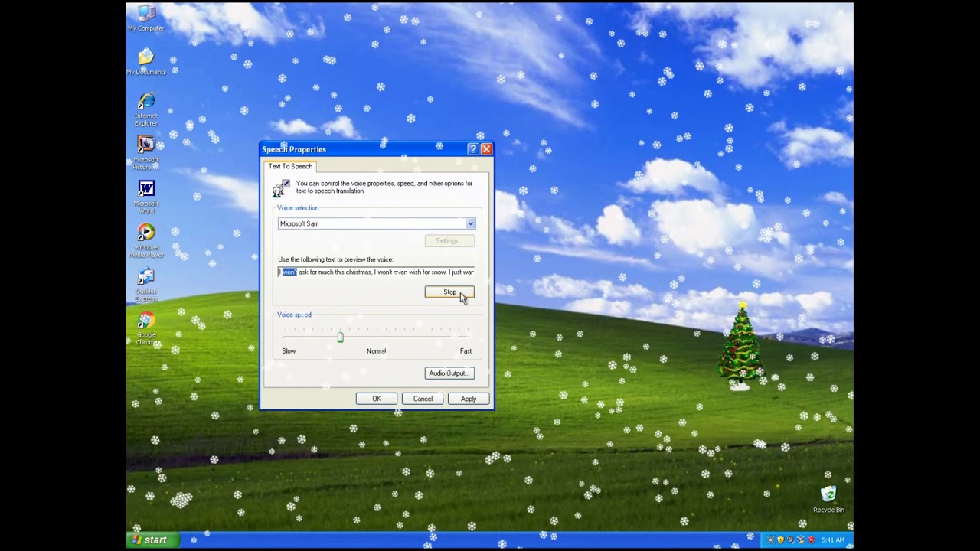Open My Documents folder icon
Screen dimensions: 980x551
(x=145, y=62)
